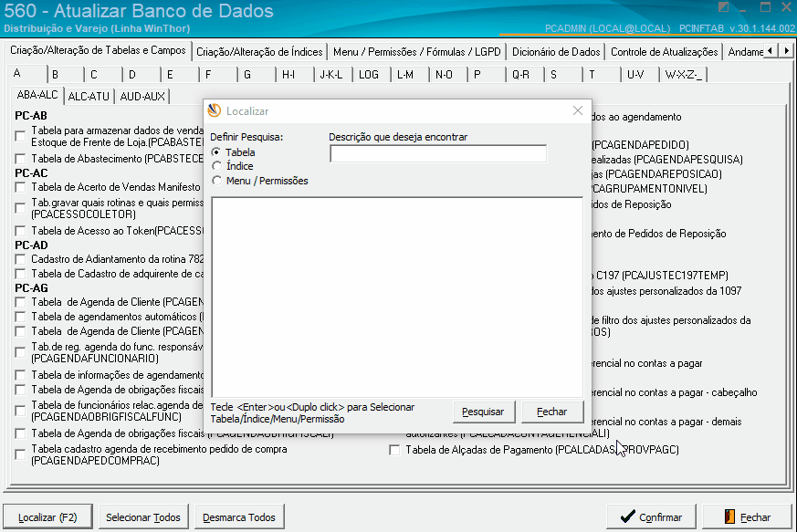797x532 pixels.
Task: Check Tabela de Acesso ao Token checkbox
Action: (20, 231)
